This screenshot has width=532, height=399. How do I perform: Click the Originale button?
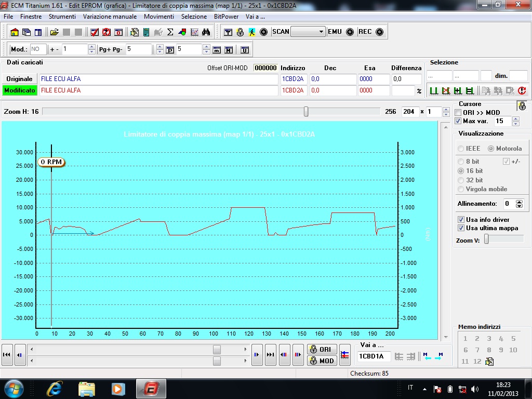coord(19,79)
